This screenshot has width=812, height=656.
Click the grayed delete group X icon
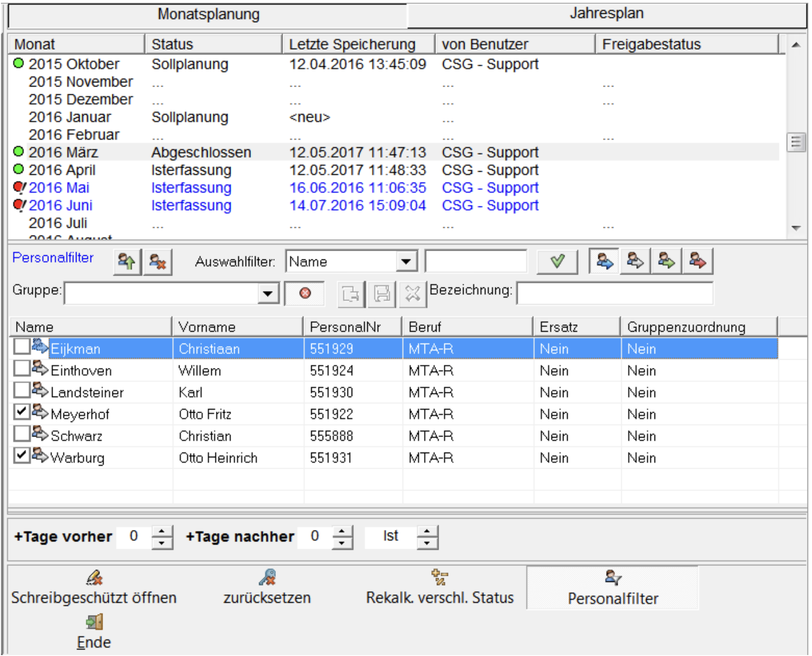(x=412, y=293)
